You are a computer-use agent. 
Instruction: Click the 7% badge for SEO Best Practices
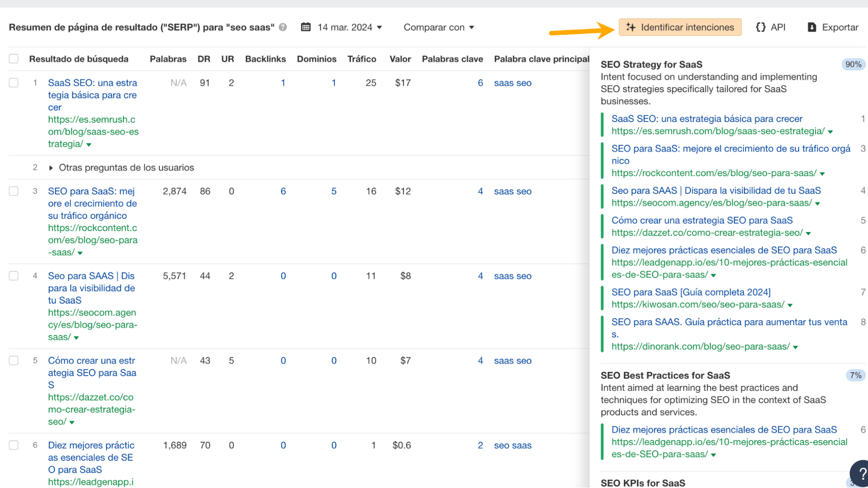tap(855, 376)
